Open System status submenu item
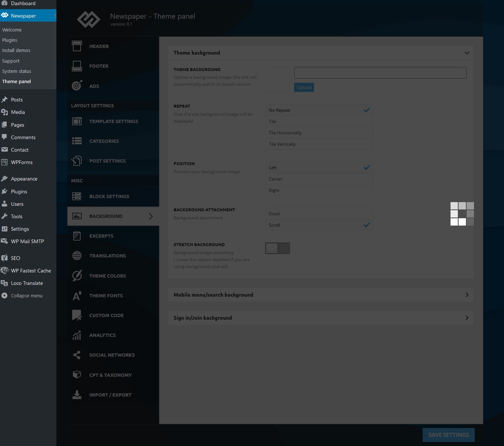 tap(16, 71)
